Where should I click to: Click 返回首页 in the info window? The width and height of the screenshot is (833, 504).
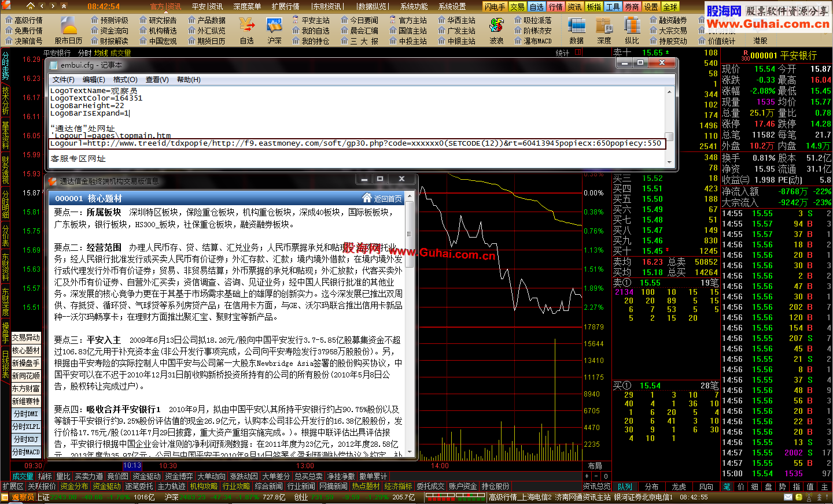tap(382, 198)
